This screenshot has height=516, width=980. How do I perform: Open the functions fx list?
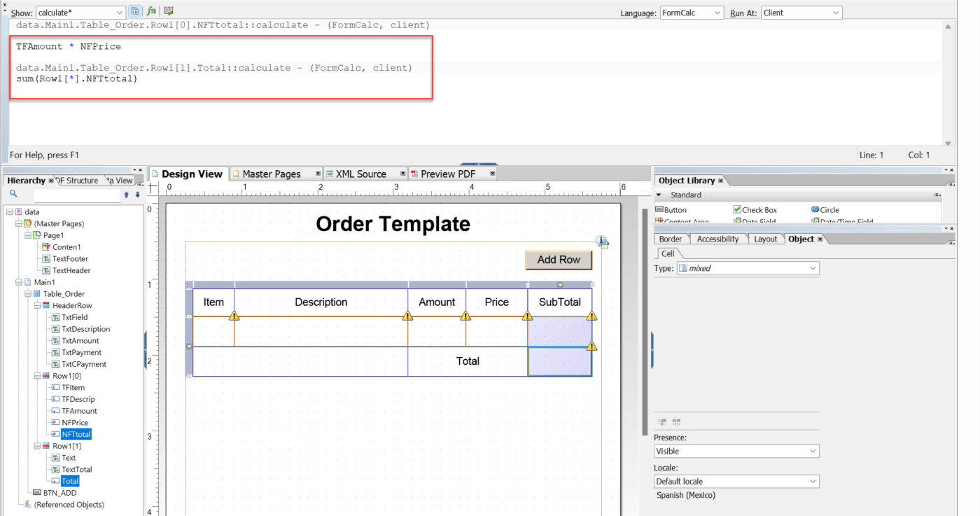(151, 12)
